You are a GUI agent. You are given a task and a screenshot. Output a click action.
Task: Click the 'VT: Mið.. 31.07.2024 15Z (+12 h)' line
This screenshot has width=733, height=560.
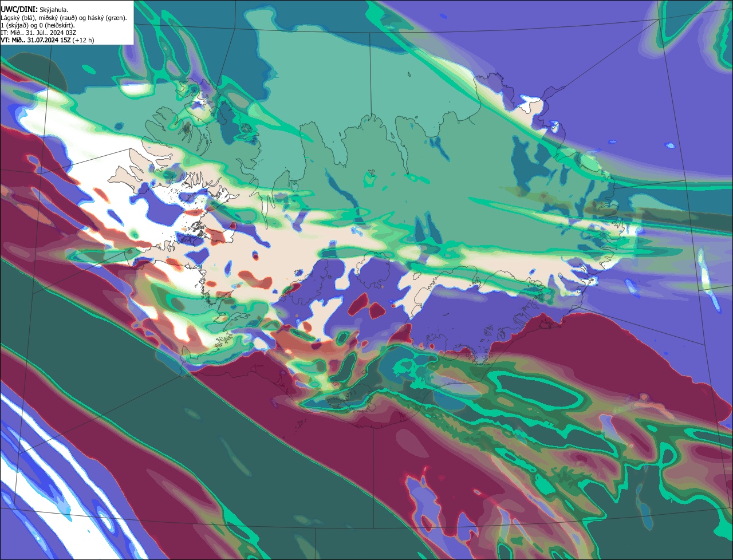pos(48,40)
